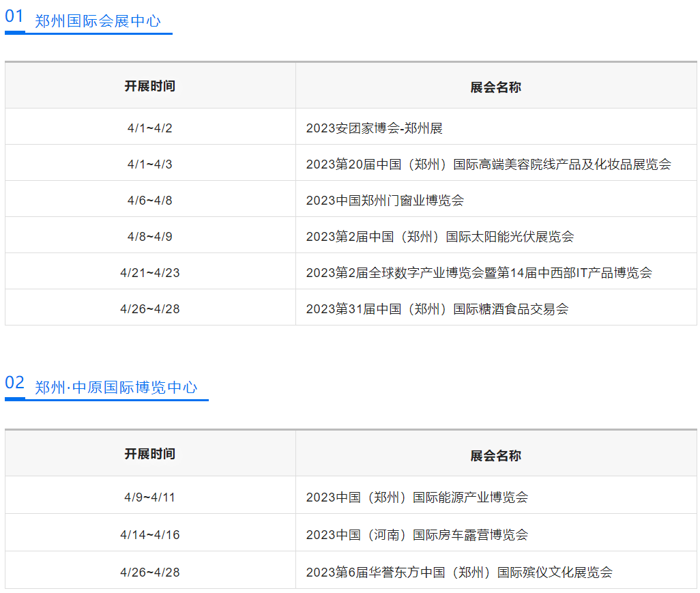Viewport: 700px width, 593px height.
Task: Select 国际房车露营博览会 entry
Action: point(417,535)
